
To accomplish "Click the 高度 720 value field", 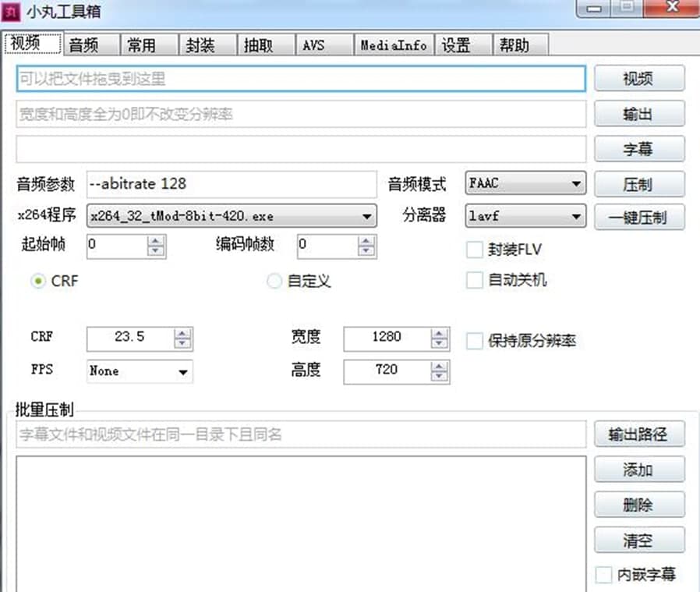I will [x=387, y=371].
